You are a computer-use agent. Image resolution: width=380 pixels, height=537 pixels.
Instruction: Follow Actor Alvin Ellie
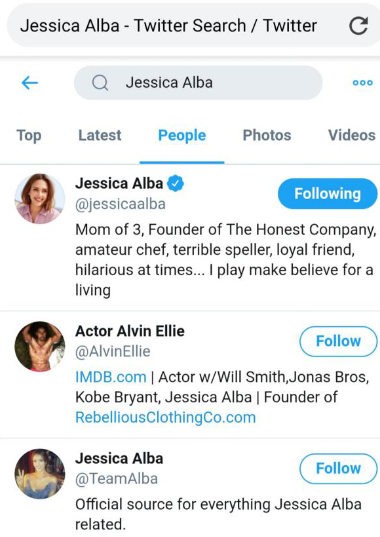pyautogui.click(x=338, y=341)
